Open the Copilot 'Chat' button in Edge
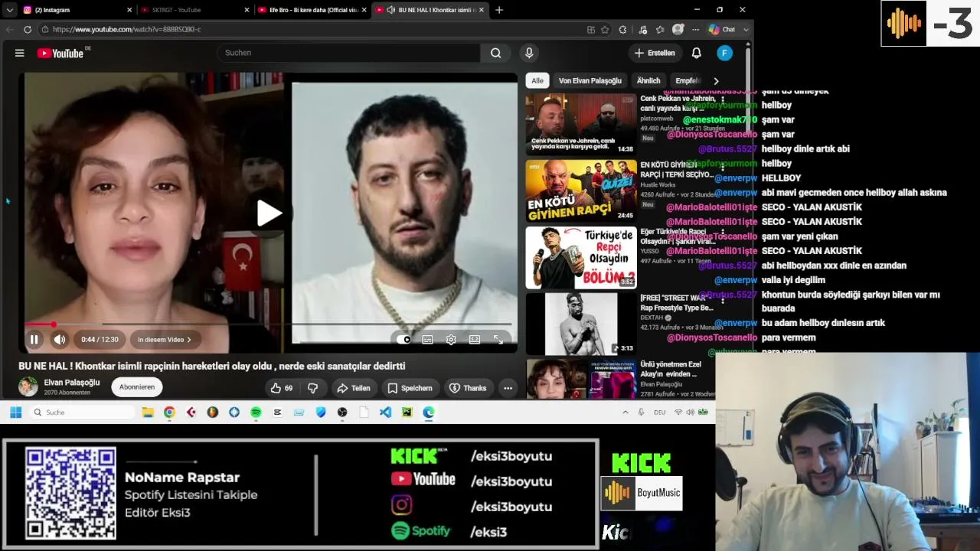Image resolution: width=980 pixels, height=551 pixels. tap(722, 29)
